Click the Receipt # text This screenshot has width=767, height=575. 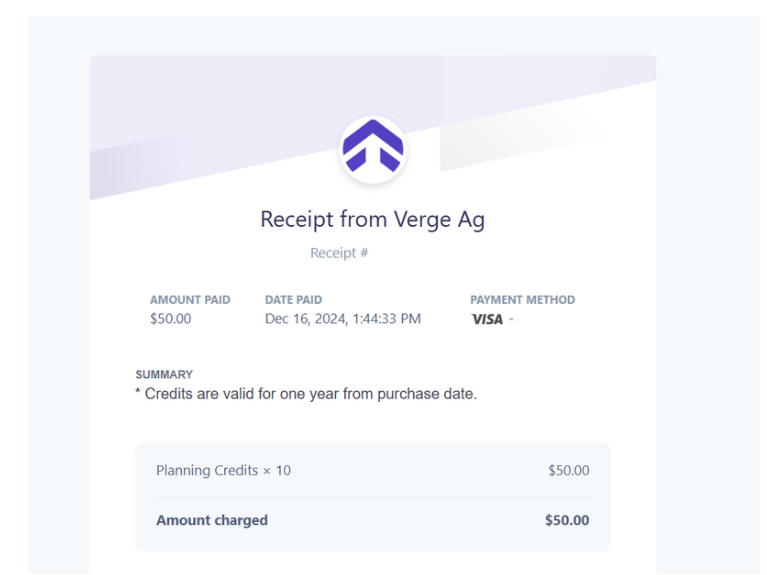tap(339, 253)
